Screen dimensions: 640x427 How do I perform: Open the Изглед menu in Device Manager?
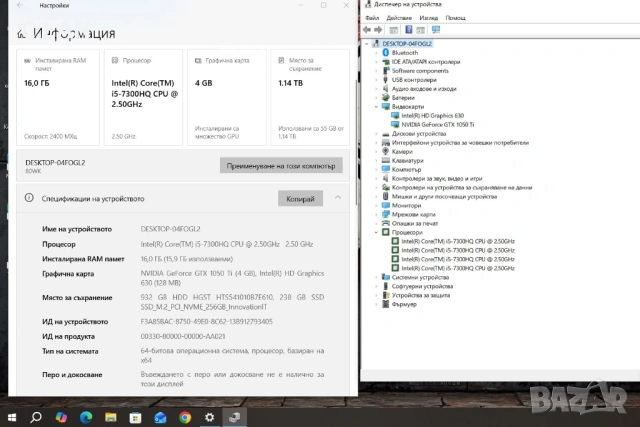coord(429,18)
